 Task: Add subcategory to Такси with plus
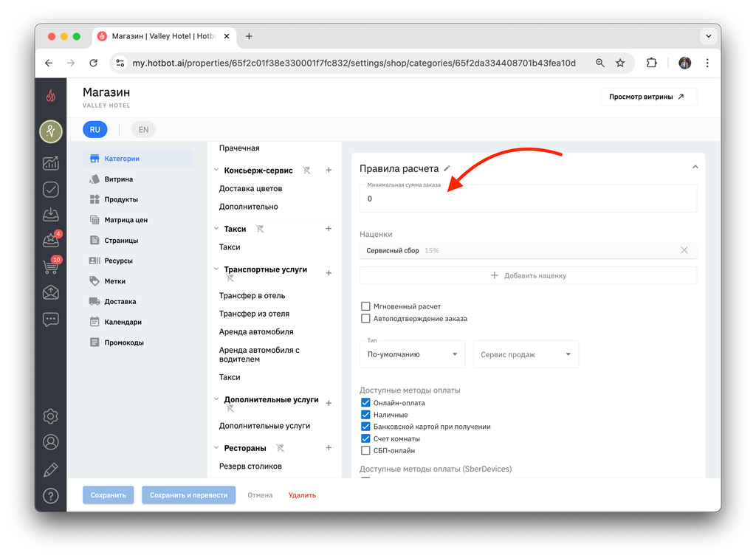tap(329, 228)
